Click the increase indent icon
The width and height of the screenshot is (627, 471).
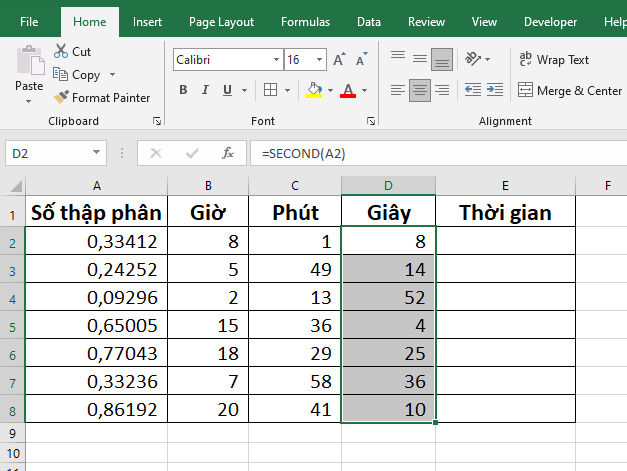(495, 91)
